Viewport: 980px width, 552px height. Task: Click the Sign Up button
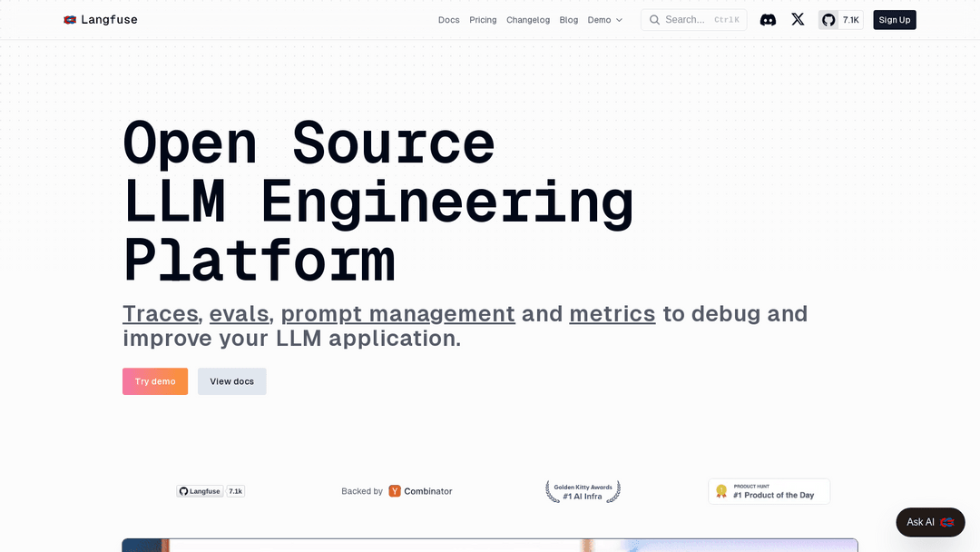click(x=895, y=20)
